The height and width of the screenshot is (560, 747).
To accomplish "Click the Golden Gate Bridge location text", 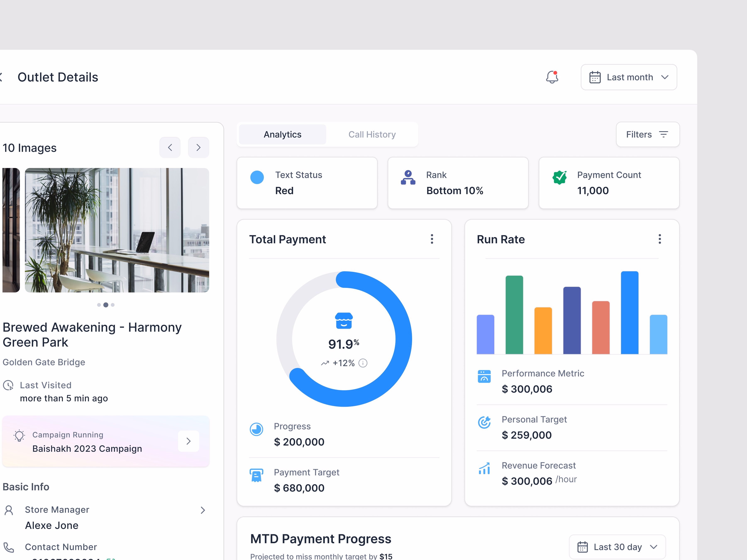I will coord(44,362).
